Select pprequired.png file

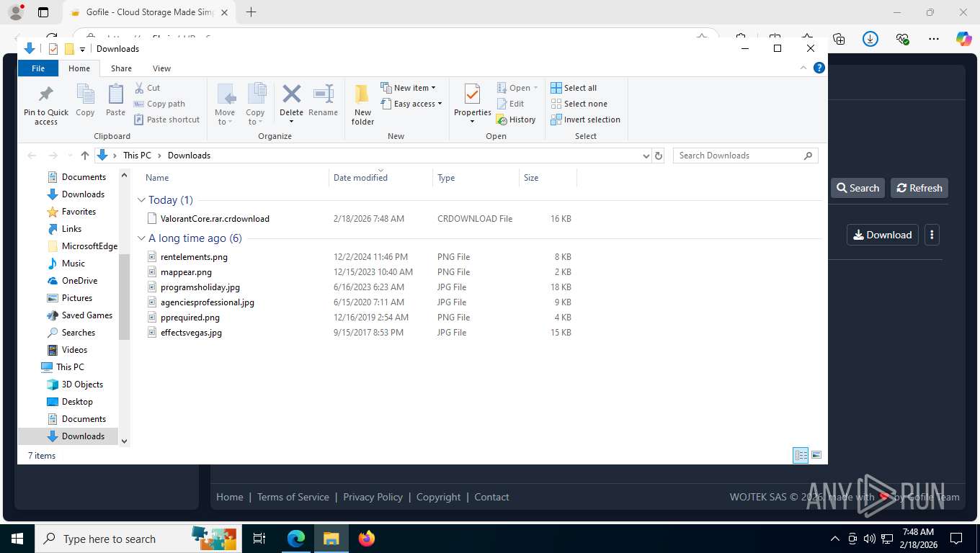(190, 318)
